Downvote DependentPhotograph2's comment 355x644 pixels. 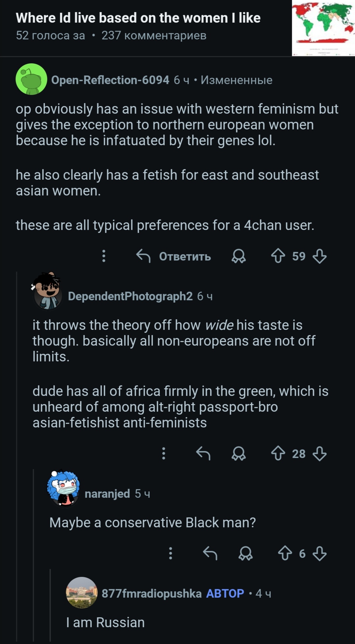[x=319, y=453]
